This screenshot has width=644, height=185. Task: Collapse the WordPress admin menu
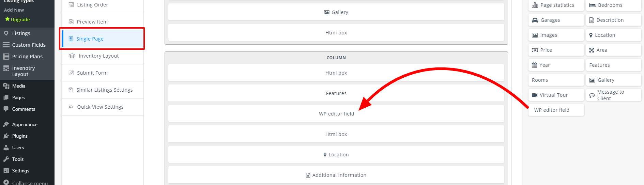coord(27,183)
